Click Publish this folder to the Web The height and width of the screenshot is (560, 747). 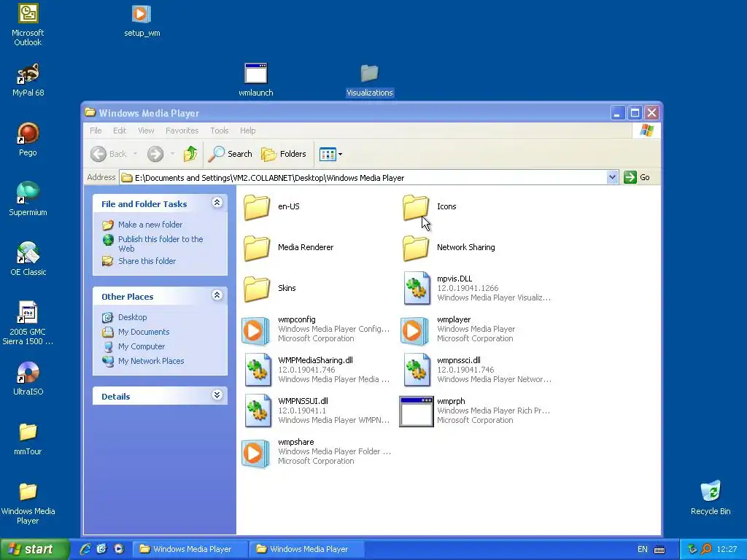[160, 244]
